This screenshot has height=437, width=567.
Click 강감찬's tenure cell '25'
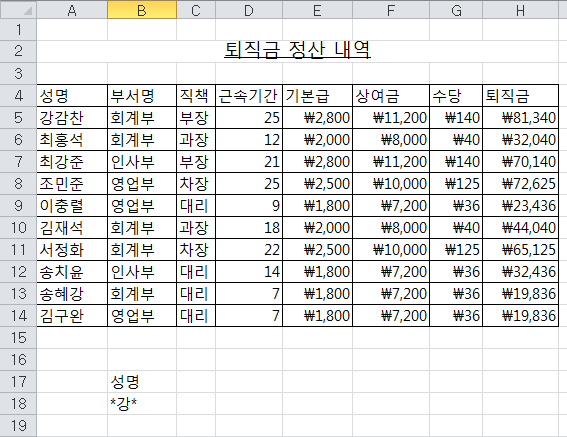click(249, 118)
